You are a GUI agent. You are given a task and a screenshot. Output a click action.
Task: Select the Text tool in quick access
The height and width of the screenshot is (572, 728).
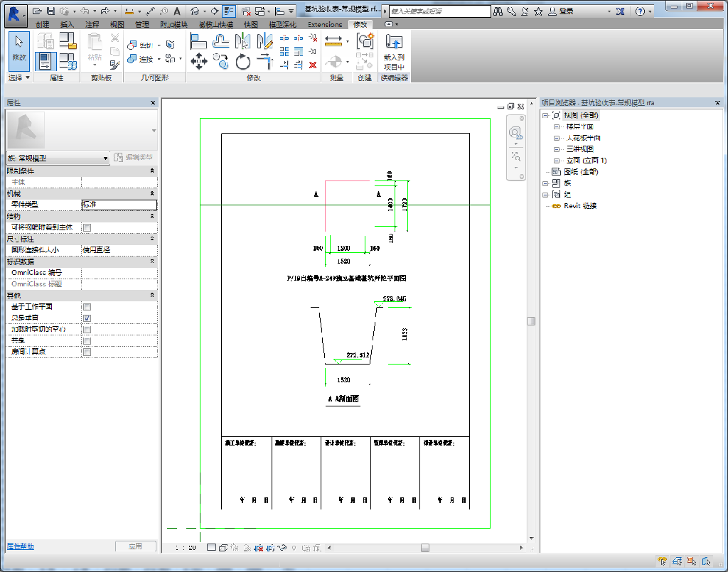tap(177, 11)
